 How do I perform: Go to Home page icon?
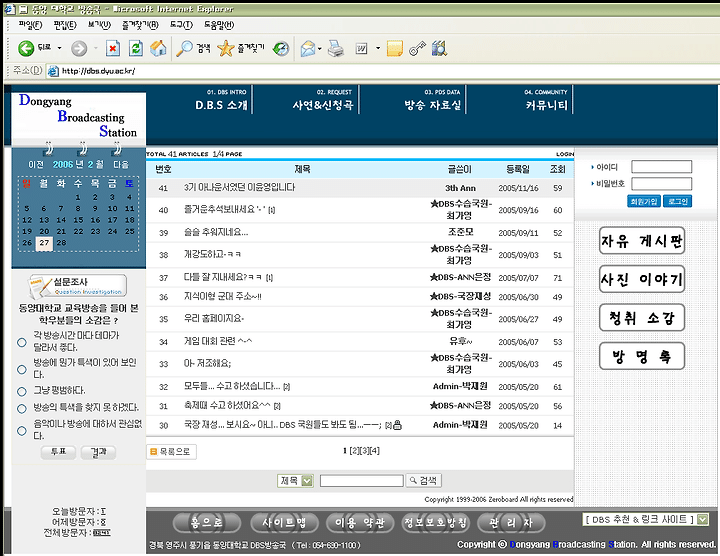click(x=158, y=48)
